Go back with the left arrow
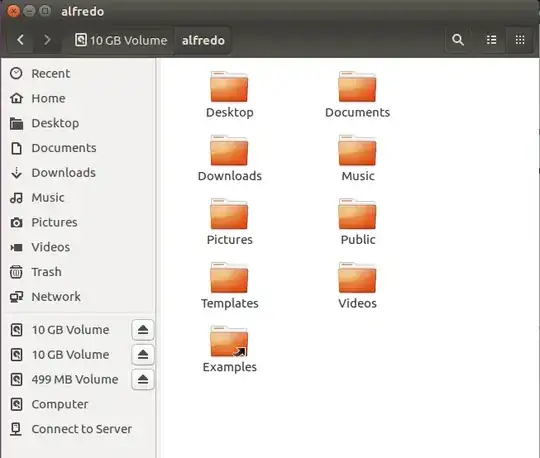540x458 pixels. point(20,40)
